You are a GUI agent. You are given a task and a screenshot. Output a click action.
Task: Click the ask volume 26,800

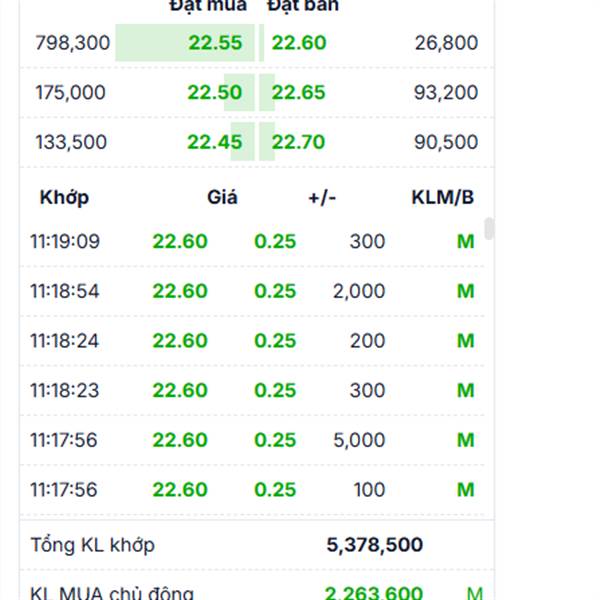point(445,43)
